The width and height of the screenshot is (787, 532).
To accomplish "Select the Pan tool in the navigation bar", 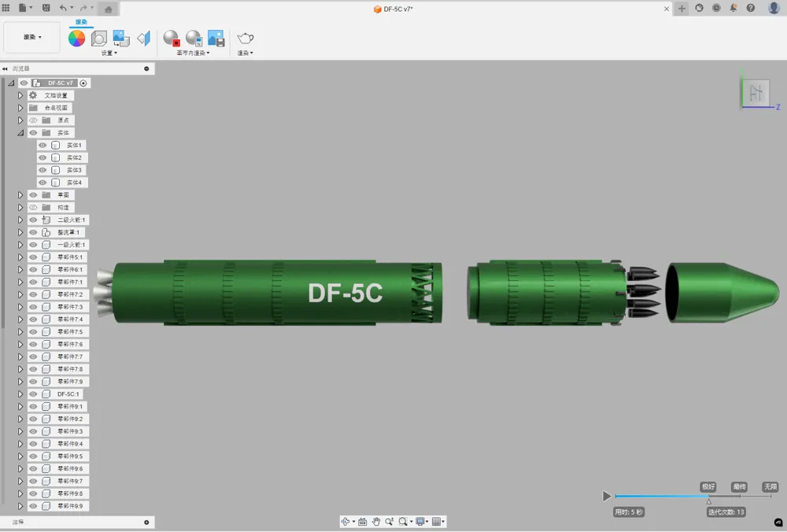I will (x=376, y=521).
